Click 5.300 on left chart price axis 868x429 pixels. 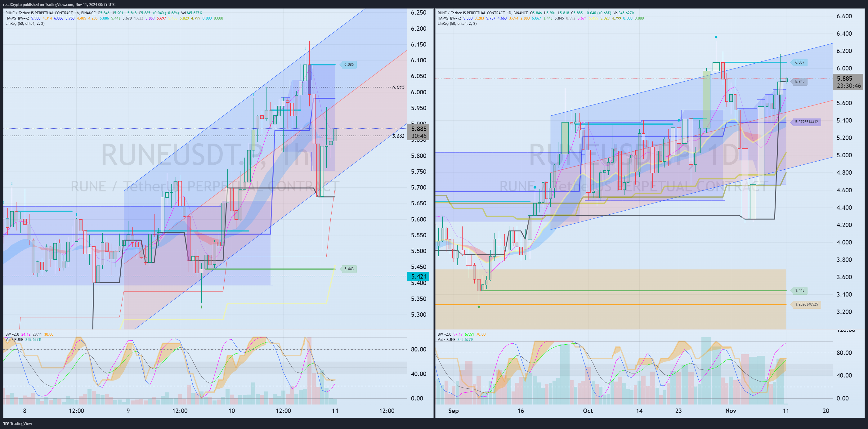418,315
